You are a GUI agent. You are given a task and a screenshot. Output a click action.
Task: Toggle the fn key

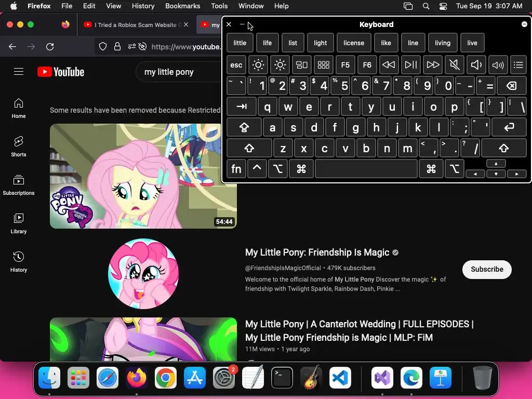(236, 169)
